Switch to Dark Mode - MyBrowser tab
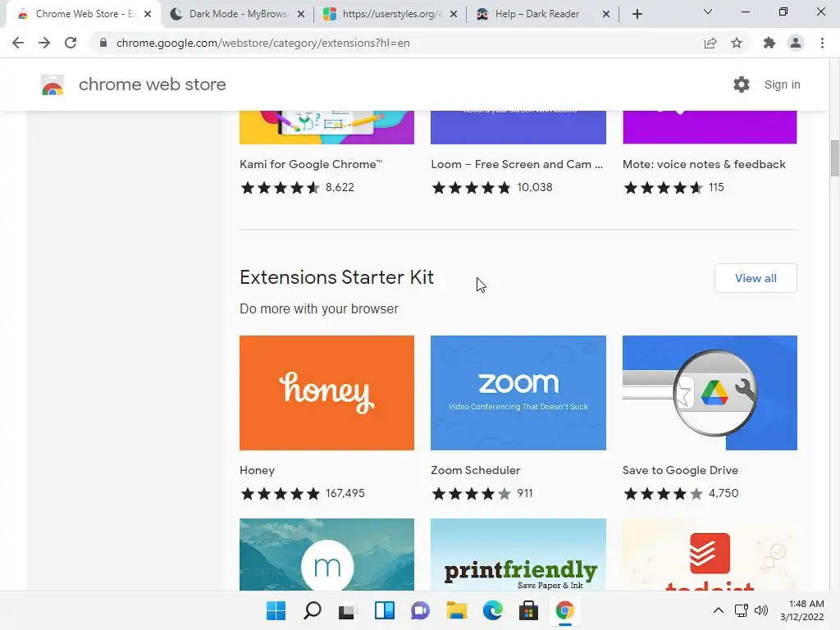This screenshot has width=840, height=630. pos(238,15)
